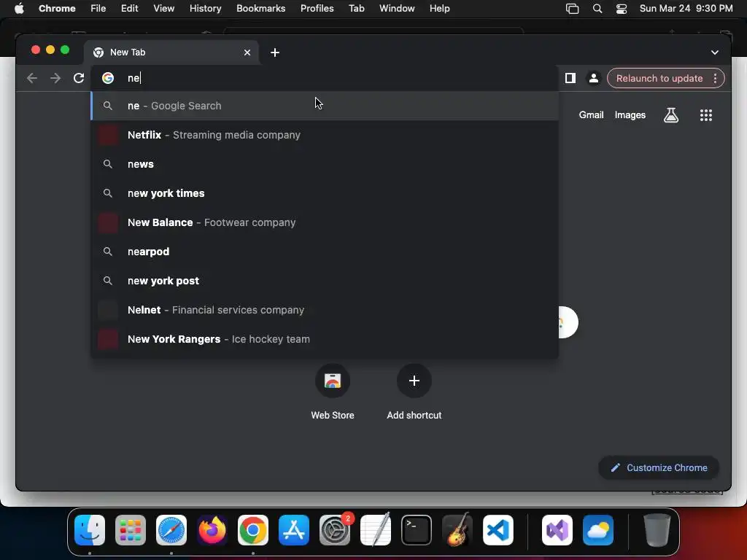Image resolution: width=747 pixels, height=560 pixels.
Task: Select the 'ne - Google Search' suggestion
Action: 325,106
